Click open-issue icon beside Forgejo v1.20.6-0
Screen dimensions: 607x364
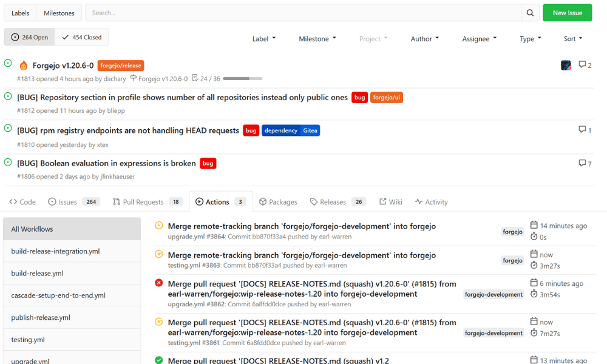(8, 63)
